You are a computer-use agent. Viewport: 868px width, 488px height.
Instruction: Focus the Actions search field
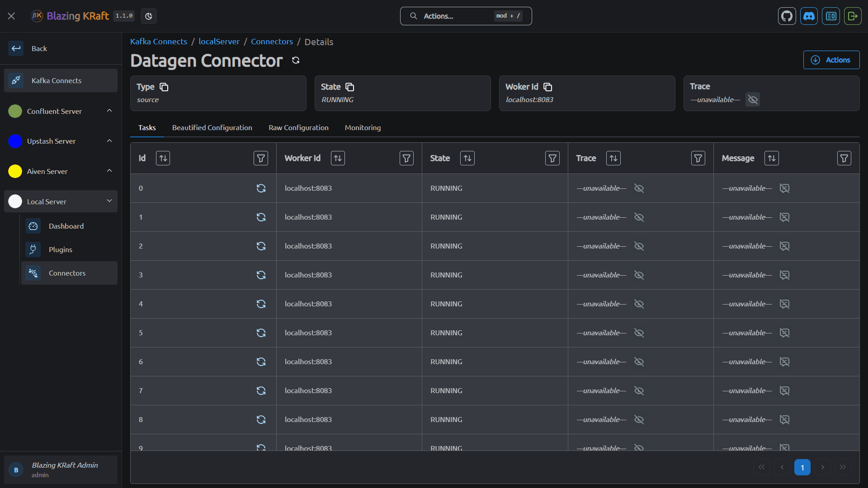click(466, 16)
